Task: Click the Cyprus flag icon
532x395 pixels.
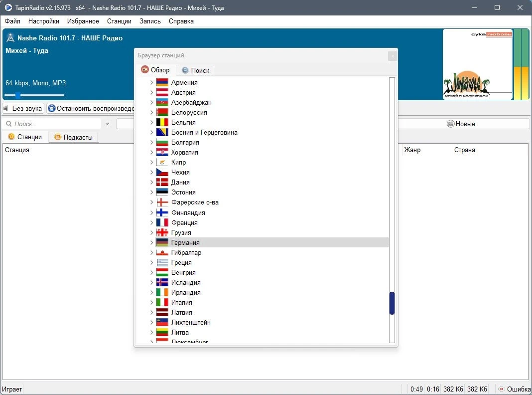Action: [162, 163]
